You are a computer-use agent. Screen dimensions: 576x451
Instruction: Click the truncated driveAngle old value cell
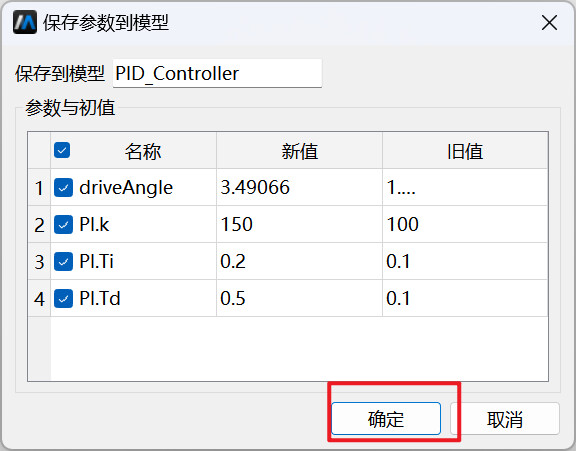(x=465, y=188)
